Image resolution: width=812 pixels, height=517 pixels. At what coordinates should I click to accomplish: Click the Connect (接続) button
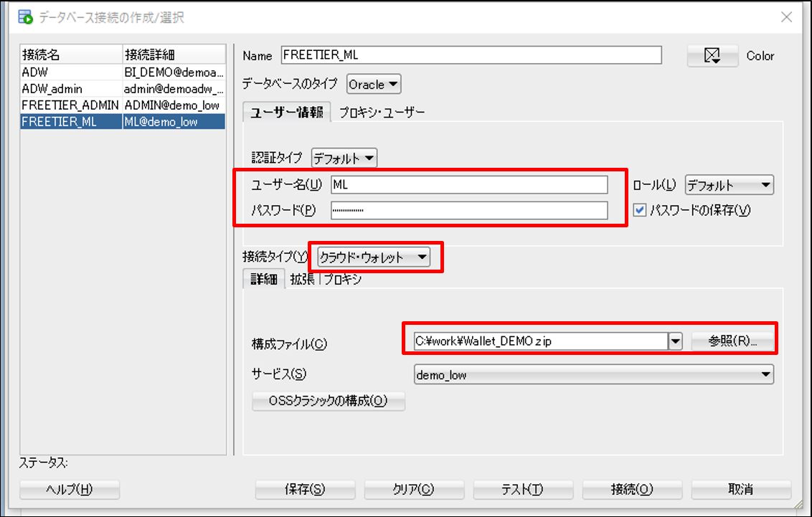point(632,490)
